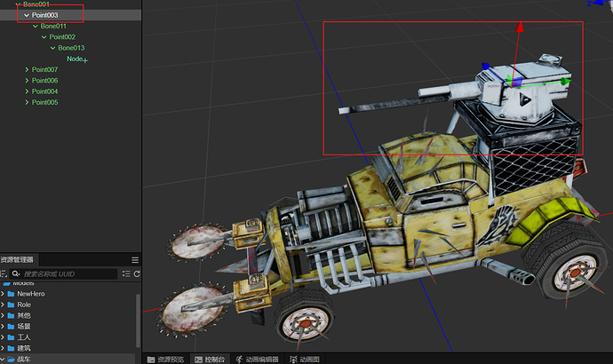613x364 pixels.
Task: Select the Bone011 node
Action: [53, 26]
